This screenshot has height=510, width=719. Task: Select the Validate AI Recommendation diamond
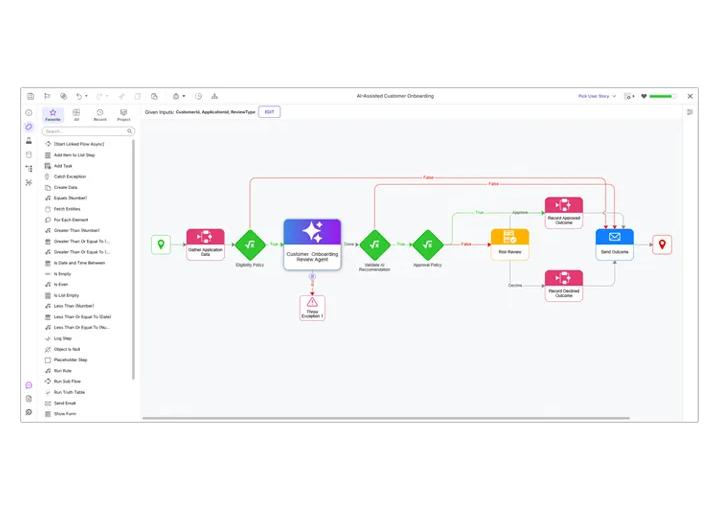tap(375, 245)
